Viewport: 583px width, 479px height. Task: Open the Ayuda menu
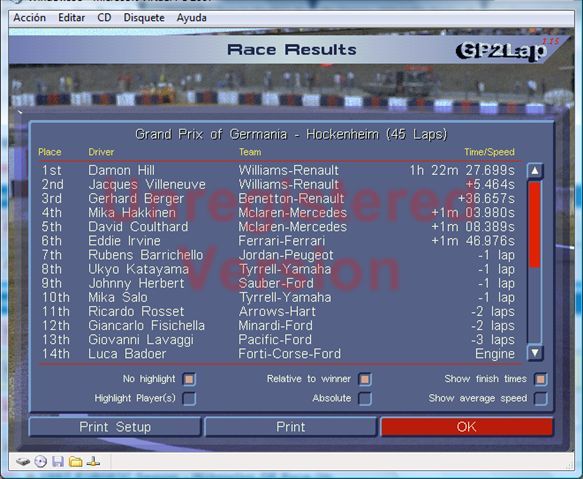coord(191,17)
